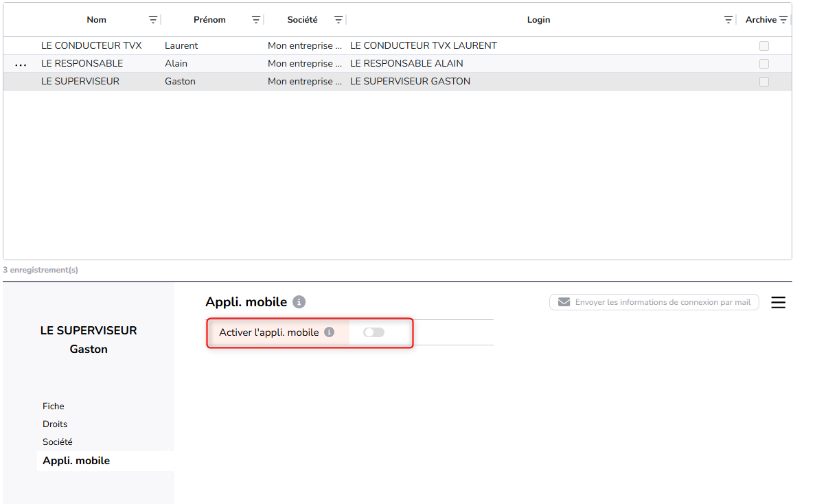Image resolution: width=839 pixels, height=504 pixels.
Task: Open the Droits tab in the side panel
Action: [x=55, y=424]
